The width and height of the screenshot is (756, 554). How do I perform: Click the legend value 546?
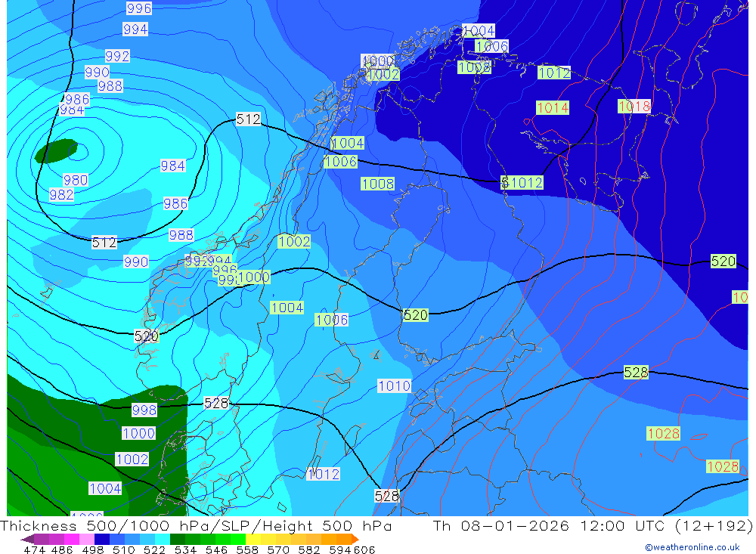point(216,549)
